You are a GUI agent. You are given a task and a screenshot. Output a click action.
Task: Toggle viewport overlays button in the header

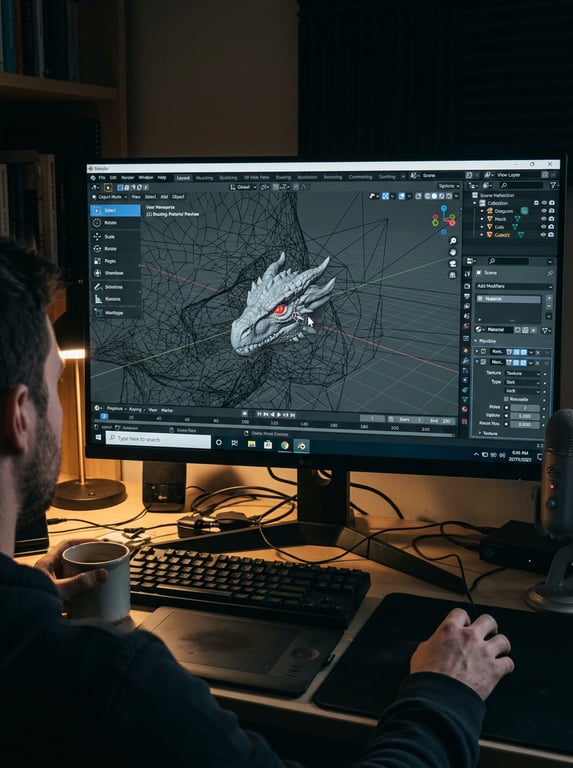pos(401,196)
